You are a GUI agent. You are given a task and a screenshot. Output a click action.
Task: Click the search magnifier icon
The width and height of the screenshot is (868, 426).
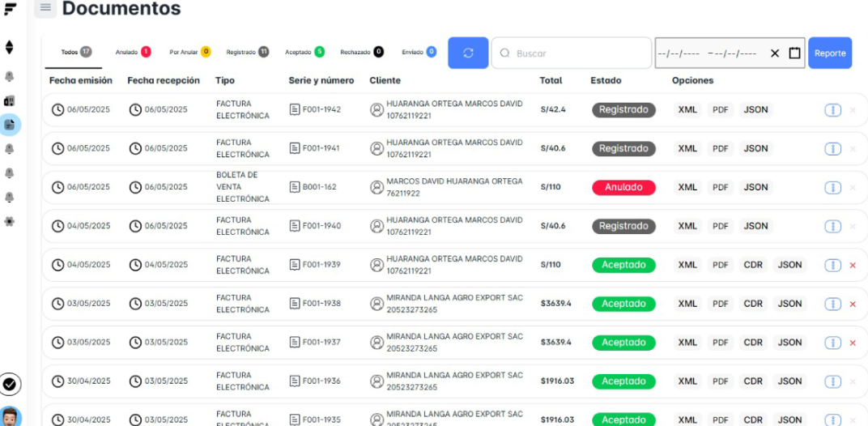[505, 53]
